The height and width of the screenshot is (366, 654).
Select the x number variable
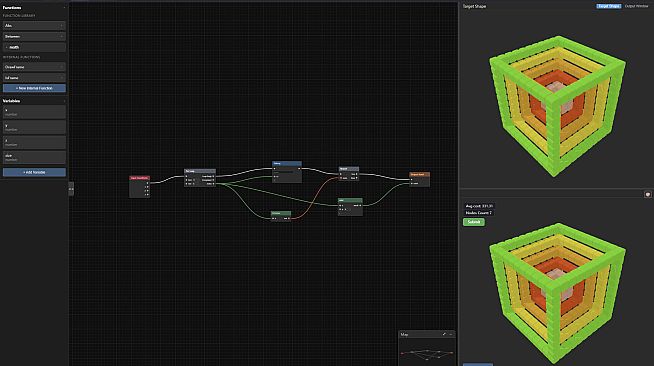click(x=34, y=112)
